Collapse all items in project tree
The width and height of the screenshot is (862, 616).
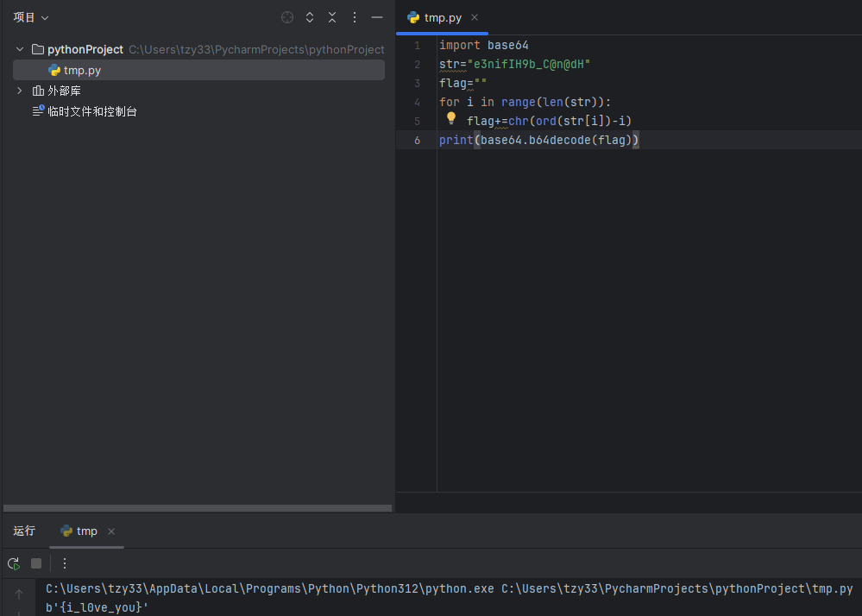pyautogui.click(x=332, y=17)
